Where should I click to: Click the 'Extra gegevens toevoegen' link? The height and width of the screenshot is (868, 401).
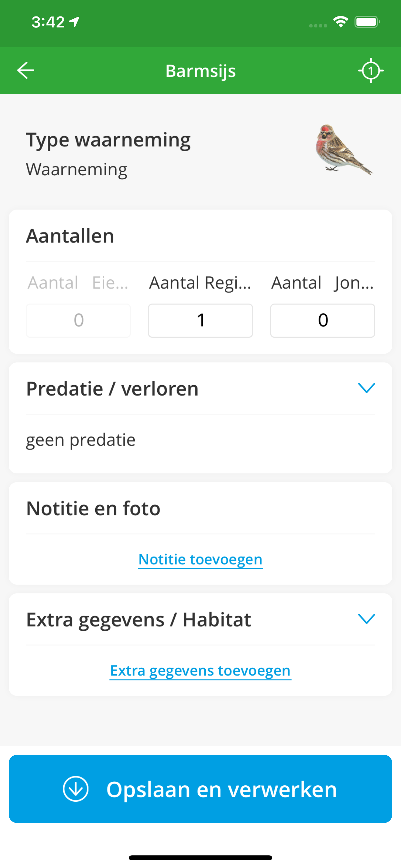click(x=200, y=671)
